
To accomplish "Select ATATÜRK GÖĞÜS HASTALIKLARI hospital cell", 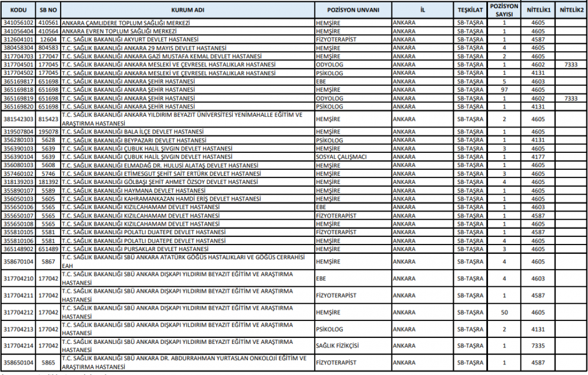I will click(x=188, y=262).
